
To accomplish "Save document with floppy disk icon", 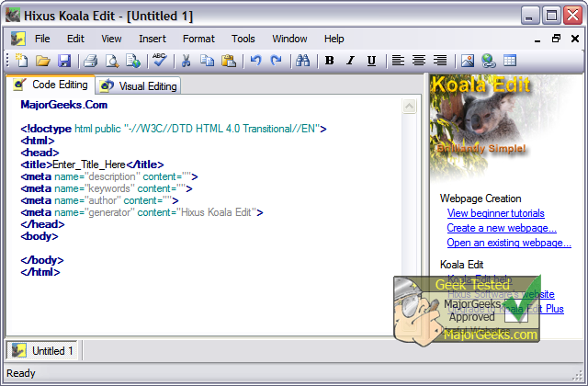I will click(x=64, y=61).
